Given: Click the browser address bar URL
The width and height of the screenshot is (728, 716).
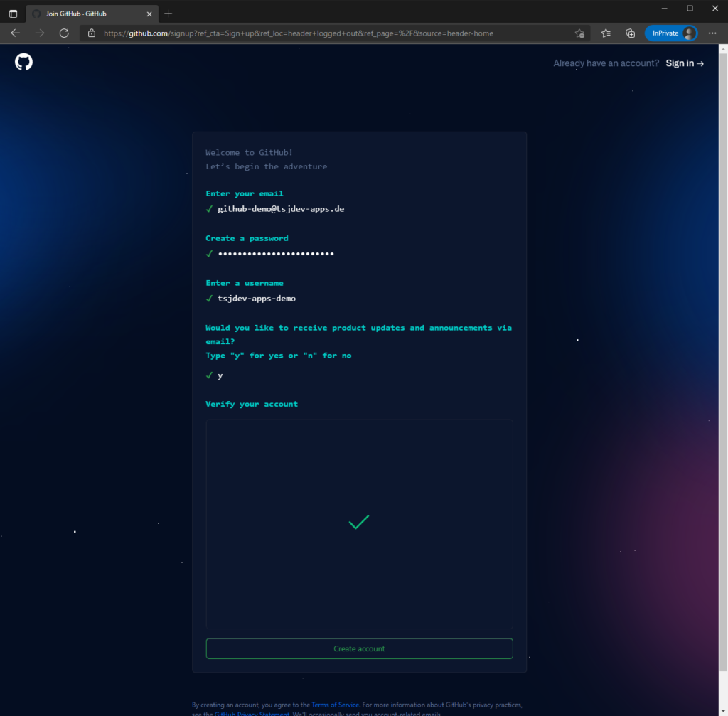Looking at the screenshot, I should pos(299,33).
